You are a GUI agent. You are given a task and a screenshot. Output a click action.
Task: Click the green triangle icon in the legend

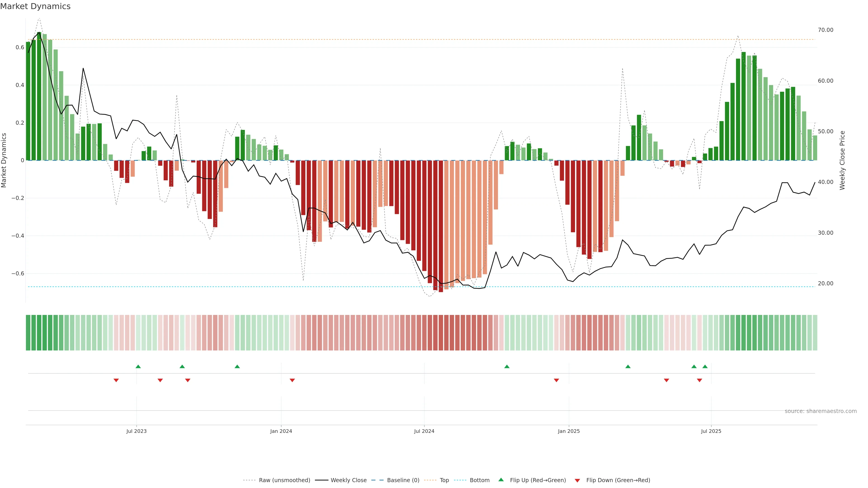[501, 480]
